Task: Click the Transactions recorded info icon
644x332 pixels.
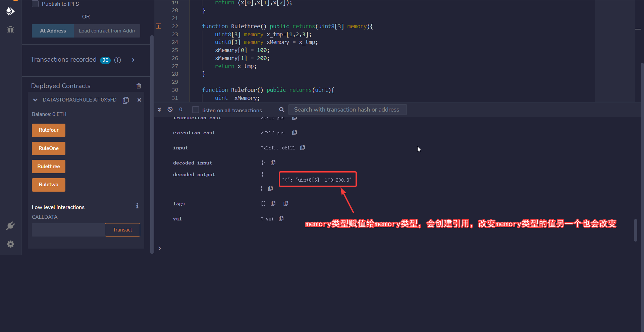Action: coord(117,60)
